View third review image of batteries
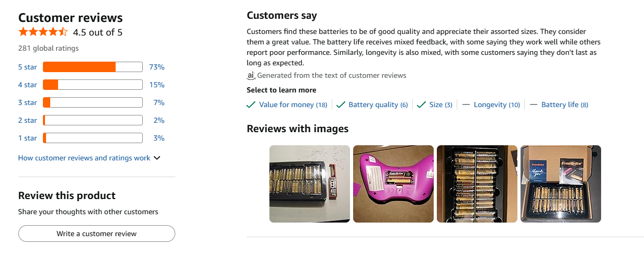Screen dimensions: 644x256 pos(477,184)
